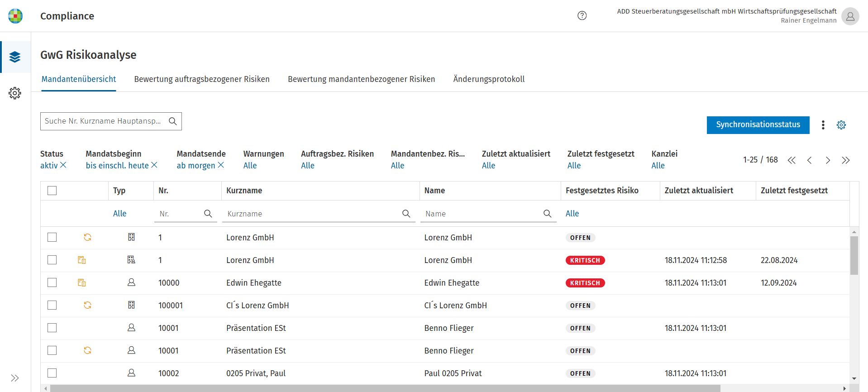Select the Mandantenübersicht tab
Viewport: 868px width, 392px height.
click(x=79, y=79)
